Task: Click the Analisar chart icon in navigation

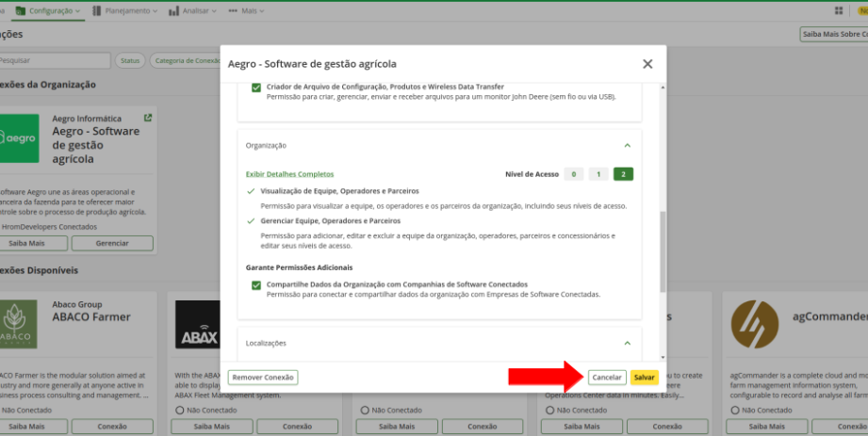Action: click(x=174, y=11)
